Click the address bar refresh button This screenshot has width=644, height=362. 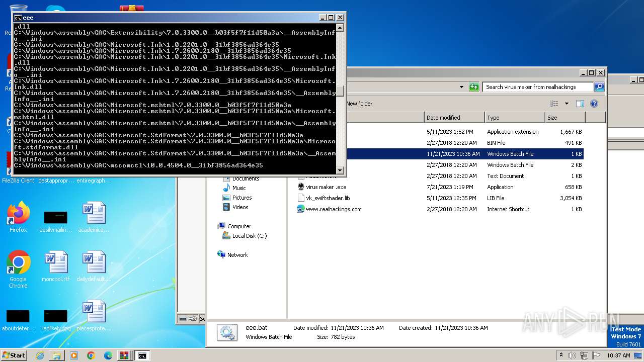[473, 87]
